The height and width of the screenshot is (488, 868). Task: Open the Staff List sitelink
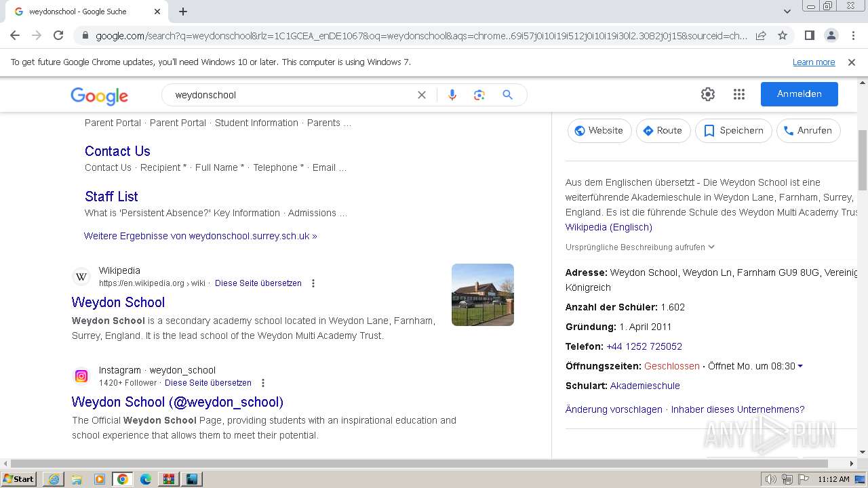(111, 197)
